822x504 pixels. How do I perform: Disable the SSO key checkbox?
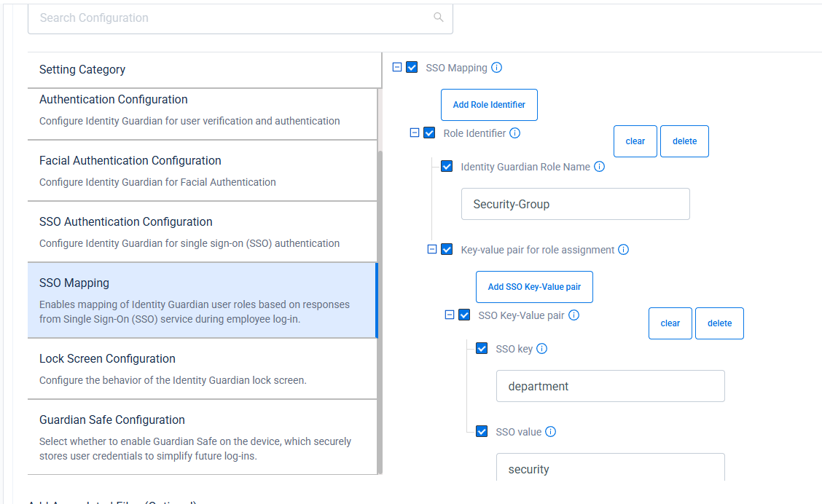click(x=482, y=348)
